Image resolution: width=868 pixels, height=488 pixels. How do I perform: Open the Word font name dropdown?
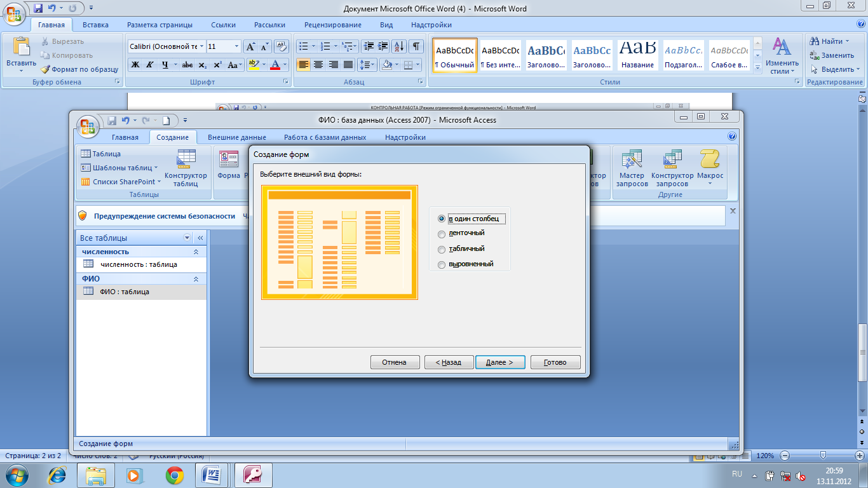point(202,46)
